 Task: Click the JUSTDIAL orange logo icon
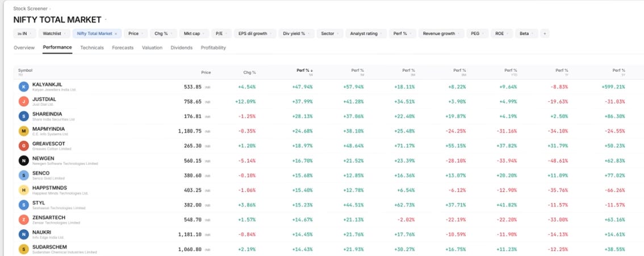coord(24,101)
